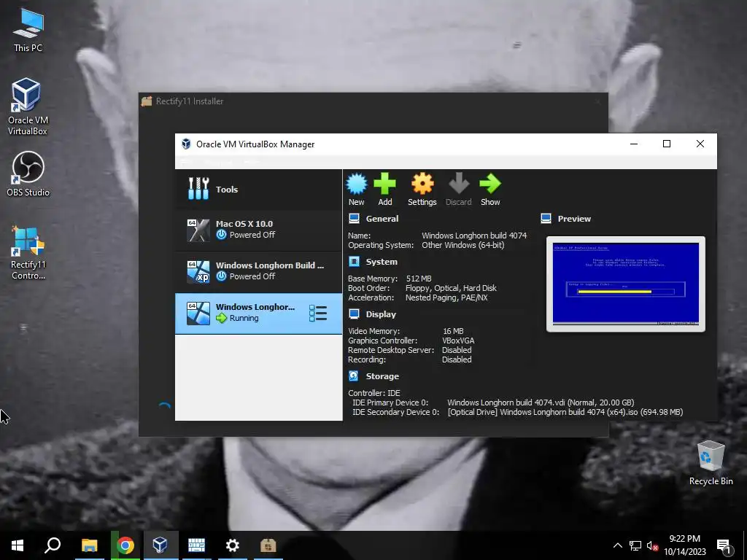The height and width of the screenshot is (560, 747).
Task: Minimize the VirtualBox Manager window
Action: 634,144
